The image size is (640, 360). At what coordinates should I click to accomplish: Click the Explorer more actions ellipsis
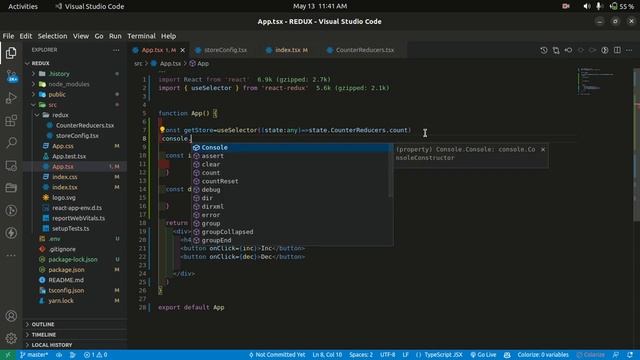[x=116, y=50]
